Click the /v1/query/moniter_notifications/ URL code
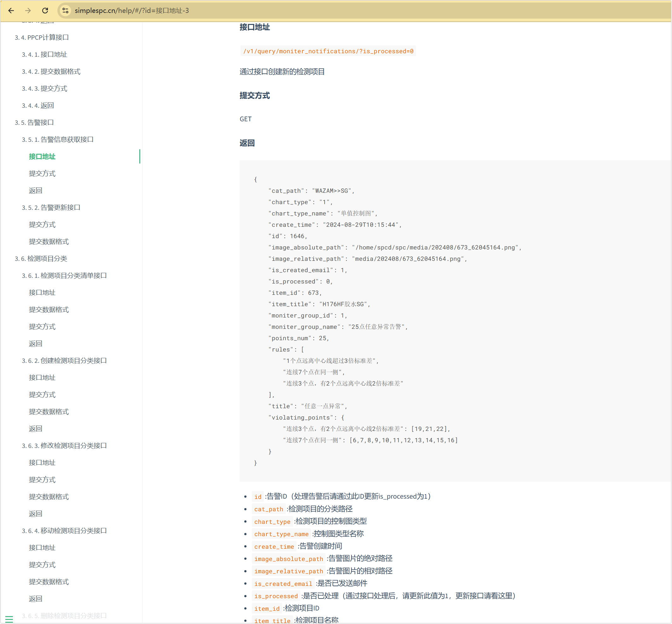The image size is (672, 624). (x=328, y=51)
